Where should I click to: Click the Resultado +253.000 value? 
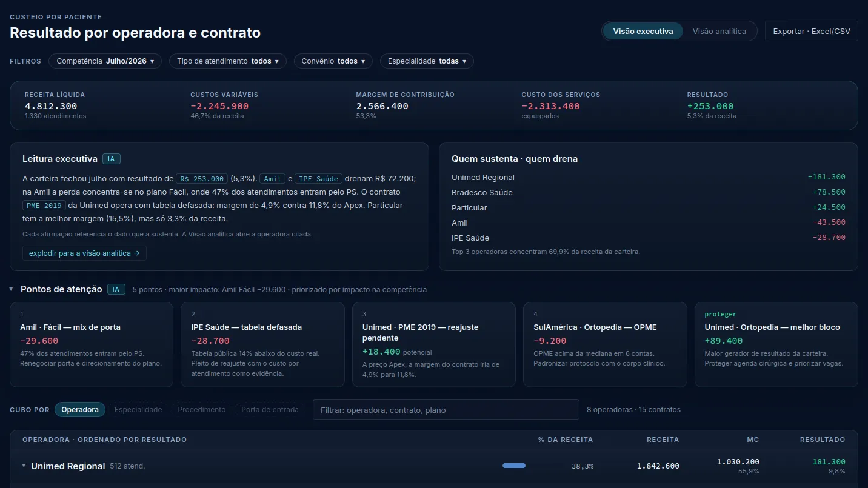pos(710,106)
